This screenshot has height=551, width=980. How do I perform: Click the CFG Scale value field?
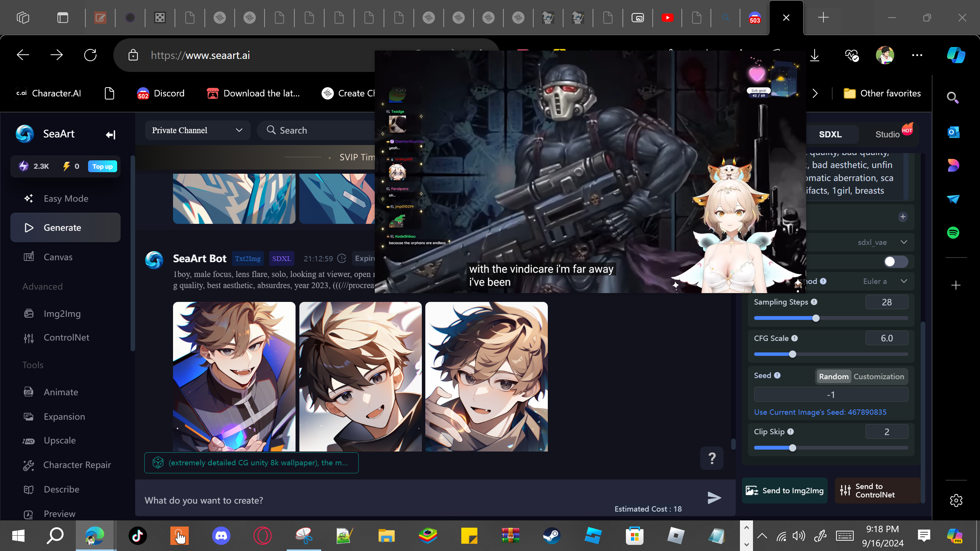887,338
